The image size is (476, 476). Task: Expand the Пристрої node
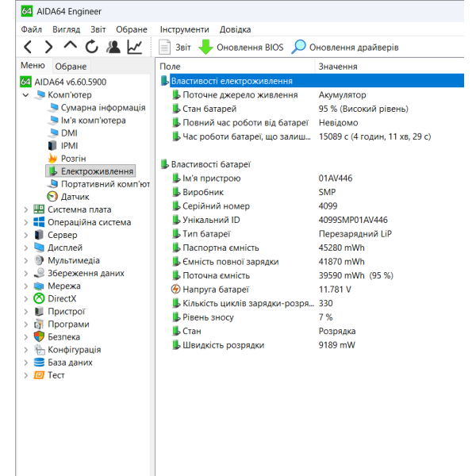[x=26, y=312]
